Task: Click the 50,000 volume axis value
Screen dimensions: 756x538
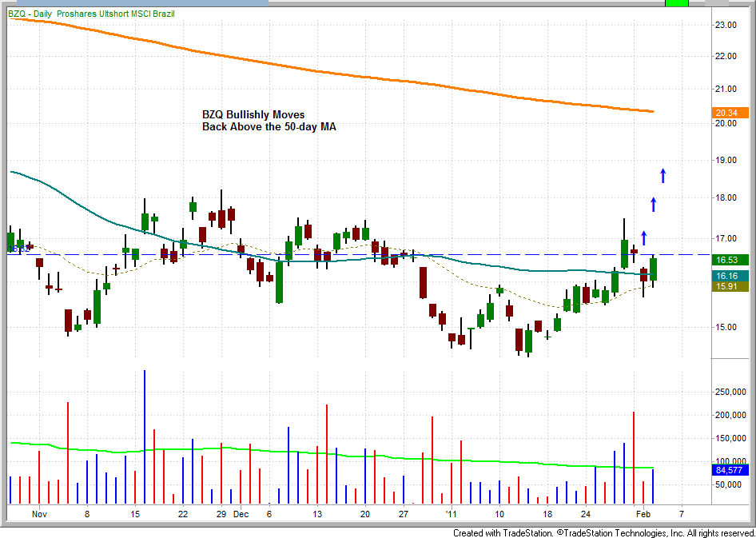Action: [730, 485]
